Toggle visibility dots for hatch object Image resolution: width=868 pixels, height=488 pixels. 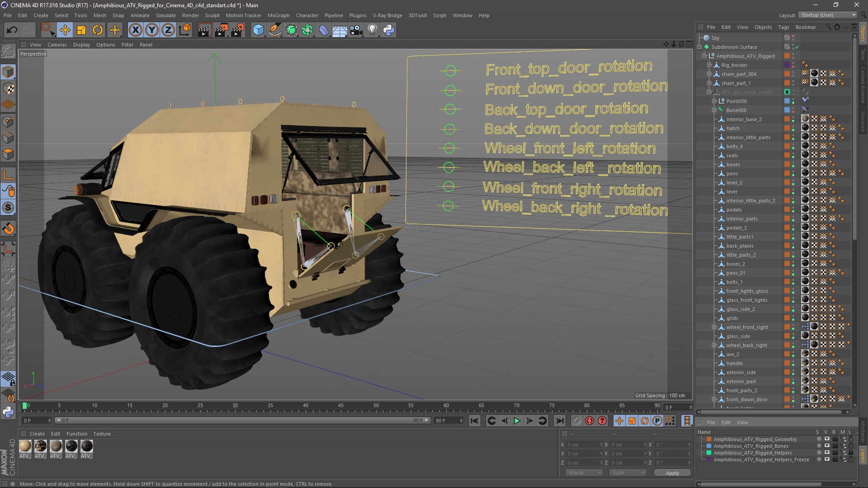793,128
